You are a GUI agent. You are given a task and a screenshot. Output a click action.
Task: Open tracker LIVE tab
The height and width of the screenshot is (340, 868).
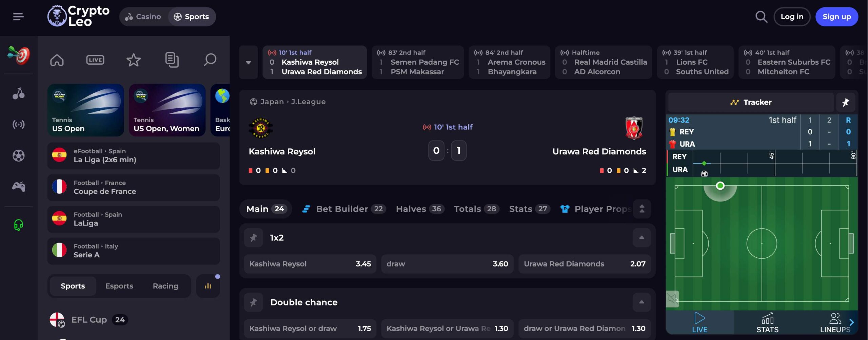pos(699,323)
